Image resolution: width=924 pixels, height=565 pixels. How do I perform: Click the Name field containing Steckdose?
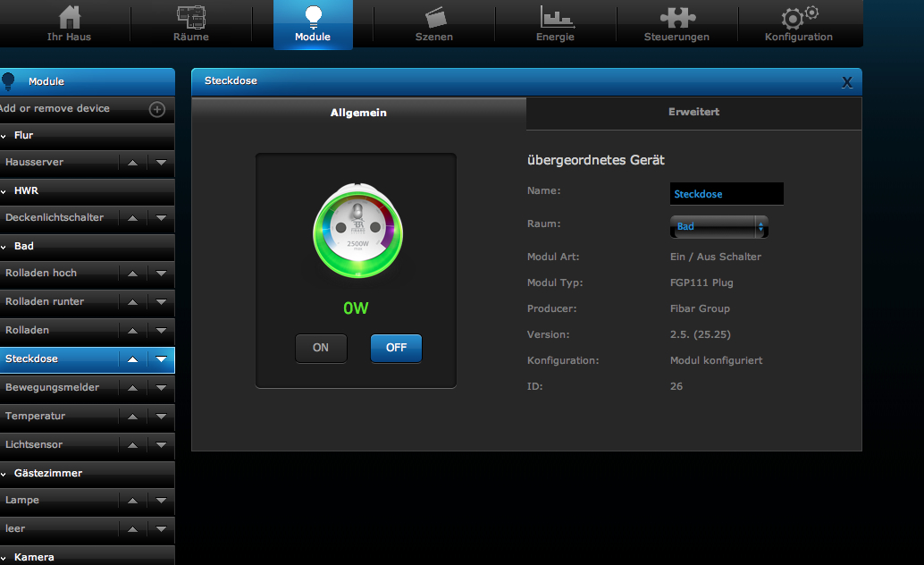click(x=727, y=193)
